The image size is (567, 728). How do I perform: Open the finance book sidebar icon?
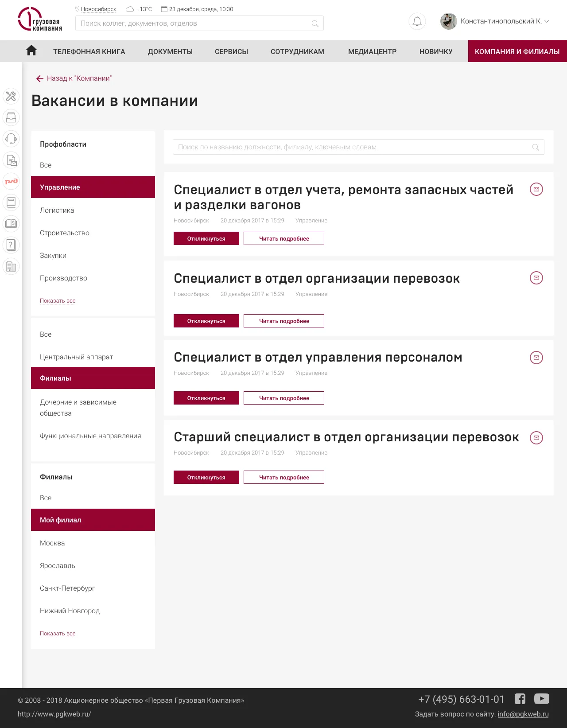(11, 224)
